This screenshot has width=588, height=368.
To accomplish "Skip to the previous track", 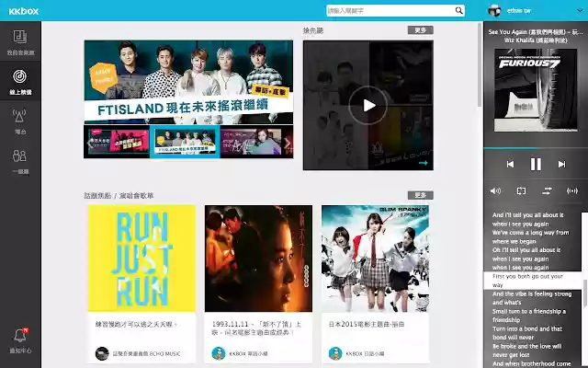I will click(x=510, y=164).
